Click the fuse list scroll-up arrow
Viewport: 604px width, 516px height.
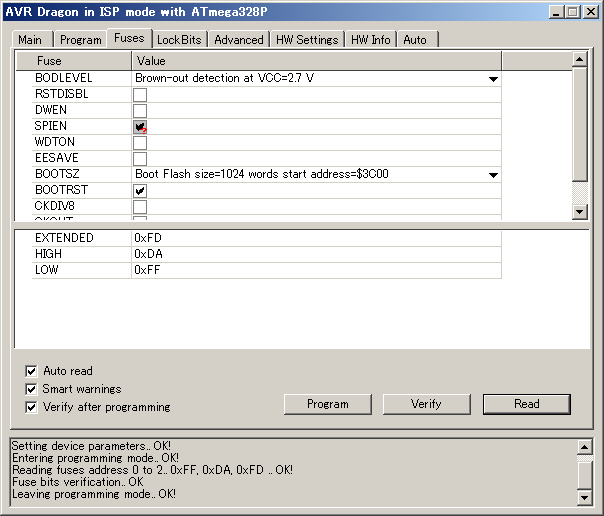point(580,59)
